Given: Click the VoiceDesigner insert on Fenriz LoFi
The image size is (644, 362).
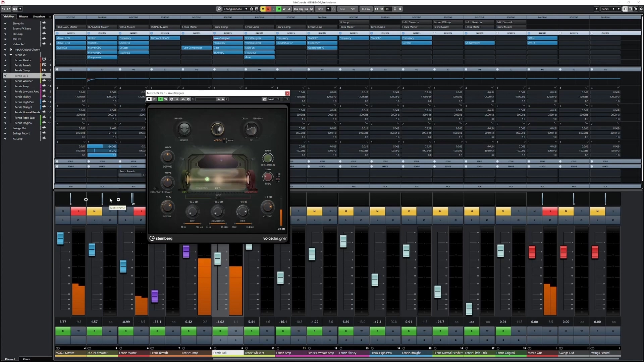Looking at the screenshot, I should pyautogui.click(x=228, y=38).
